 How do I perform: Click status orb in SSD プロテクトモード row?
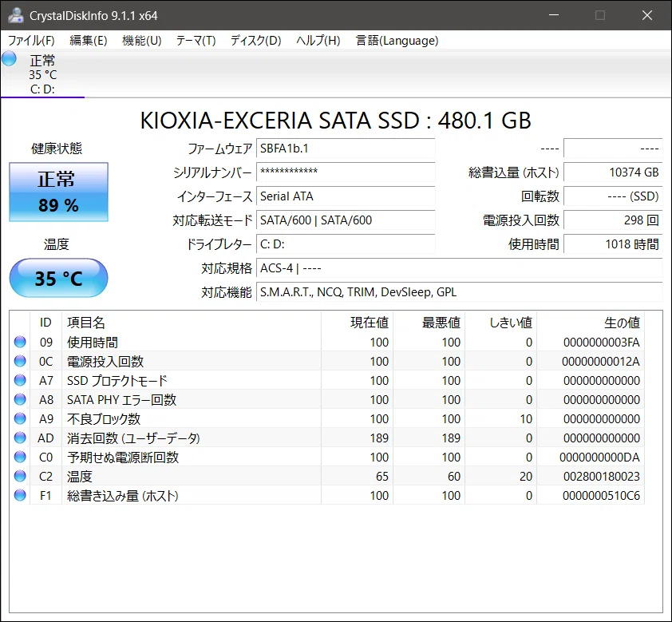tap(20, 380)
